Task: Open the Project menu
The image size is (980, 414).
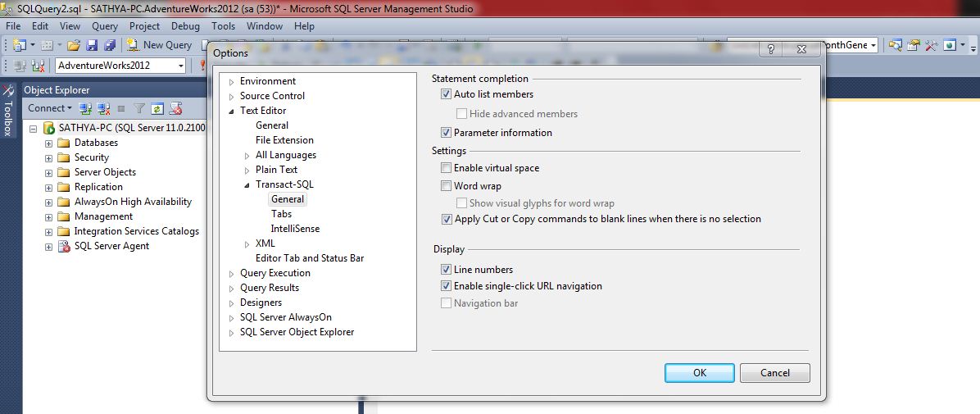Action: 144,26
